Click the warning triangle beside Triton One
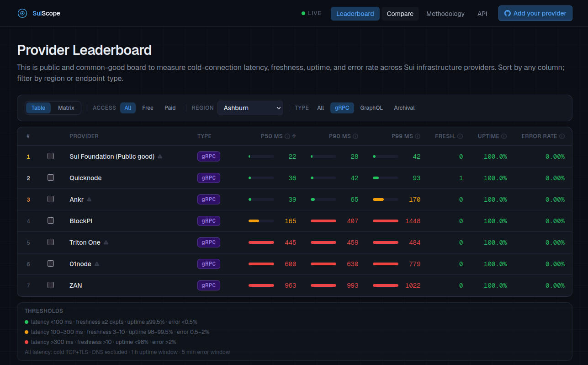 point(106,242)
